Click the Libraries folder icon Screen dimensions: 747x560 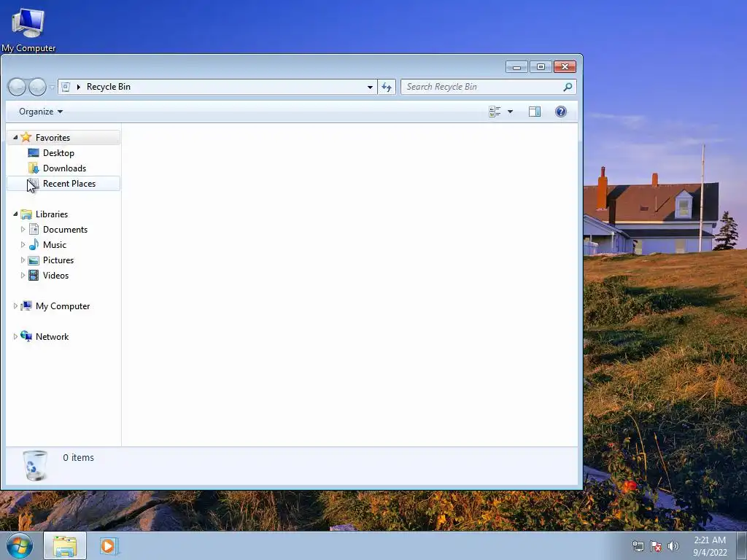pyautogui.click(x=26, y=214)
